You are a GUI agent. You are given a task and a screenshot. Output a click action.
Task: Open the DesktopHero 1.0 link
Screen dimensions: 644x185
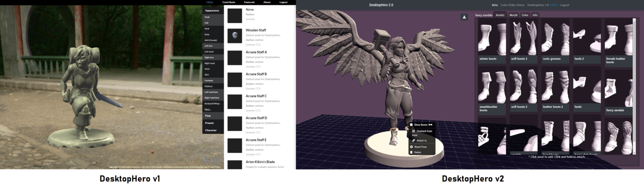pos(537,5)
